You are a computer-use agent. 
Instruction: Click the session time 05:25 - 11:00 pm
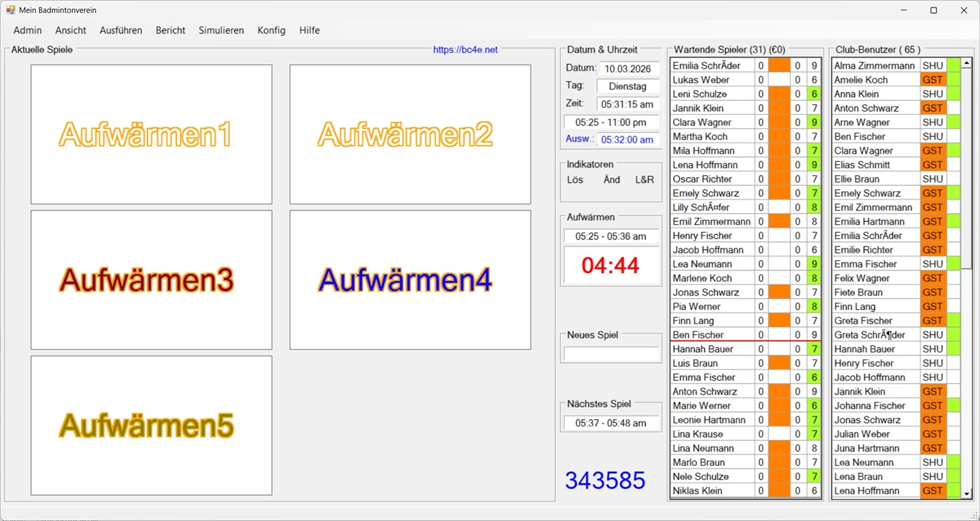(x=611, y=123)
